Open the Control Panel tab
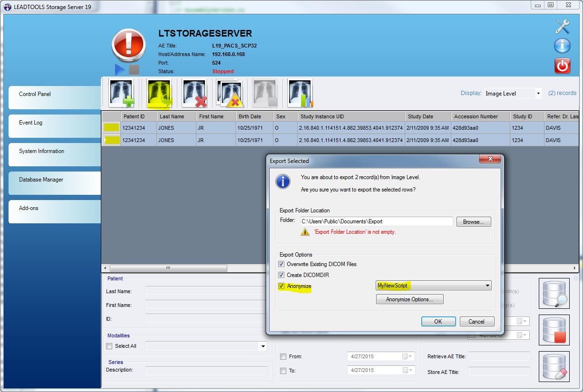This screenshot has width=583, height=392. [x=55, y=97]
